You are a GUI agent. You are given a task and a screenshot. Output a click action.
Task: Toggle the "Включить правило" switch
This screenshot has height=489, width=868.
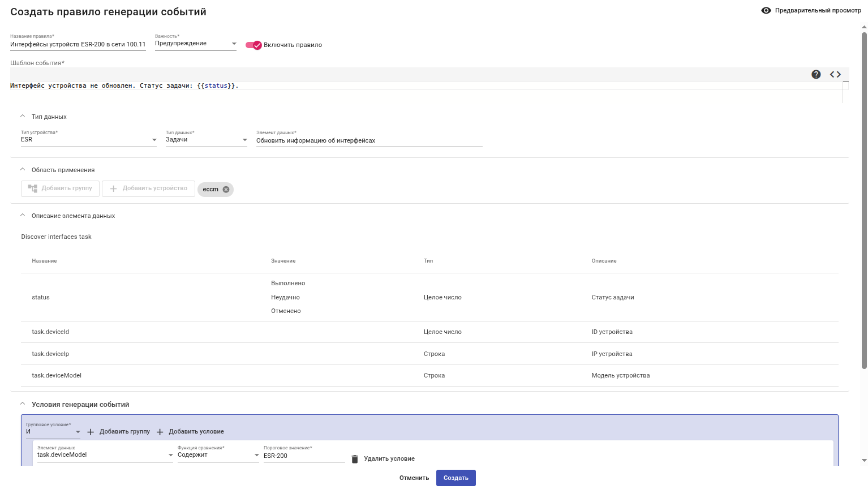coord(253,45)
